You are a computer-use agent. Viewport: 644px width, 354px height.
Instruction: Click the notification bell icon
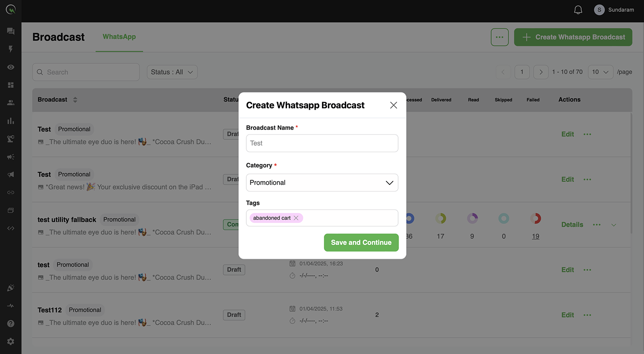[x=578, y=10]
